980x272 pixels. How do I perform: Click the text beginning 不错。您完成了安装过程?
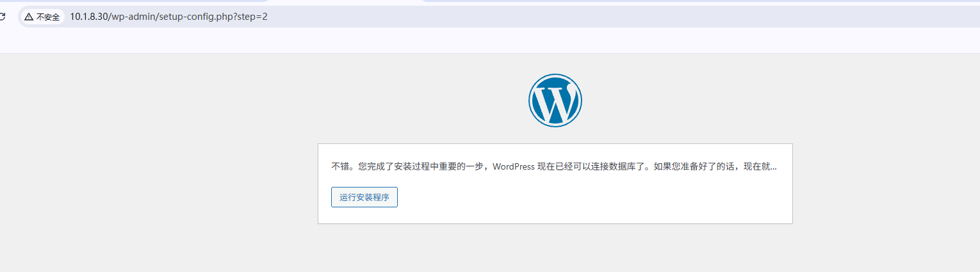[554, 166]
